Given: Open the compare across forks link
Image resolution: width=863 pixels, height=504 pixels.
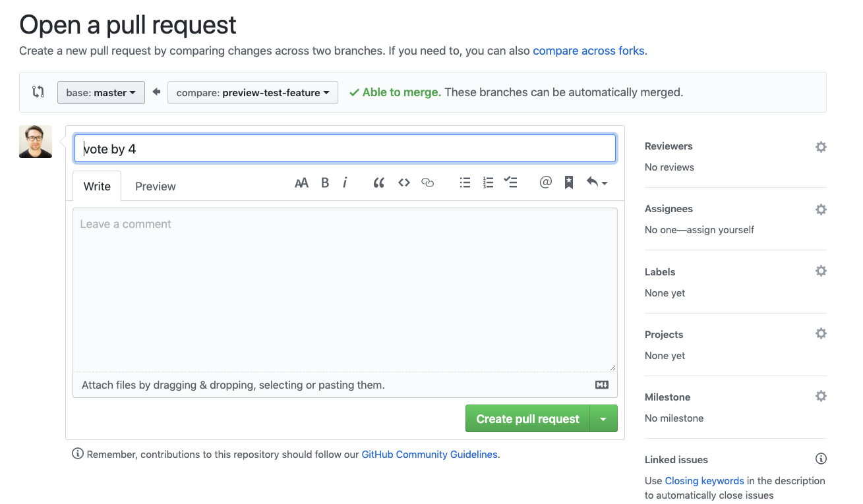Looking at the screenshot, I should (x=588, y=50).
